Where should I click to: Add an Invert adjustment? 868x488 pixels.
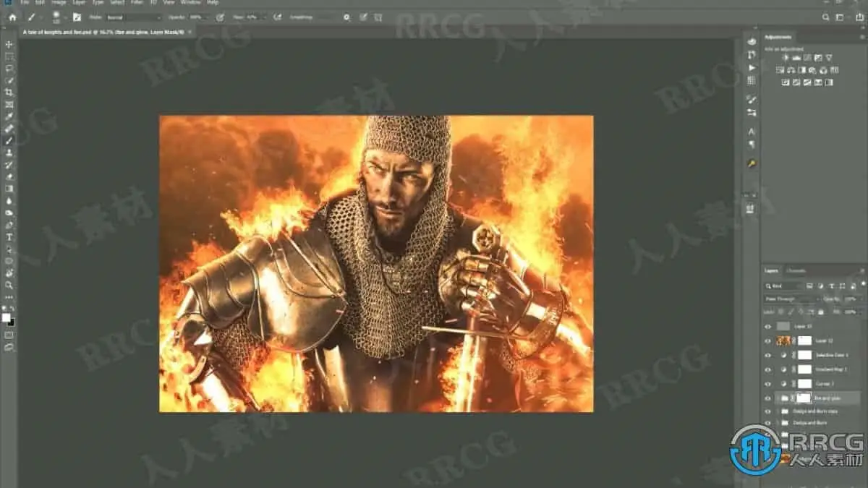click(x=785, y=82)
